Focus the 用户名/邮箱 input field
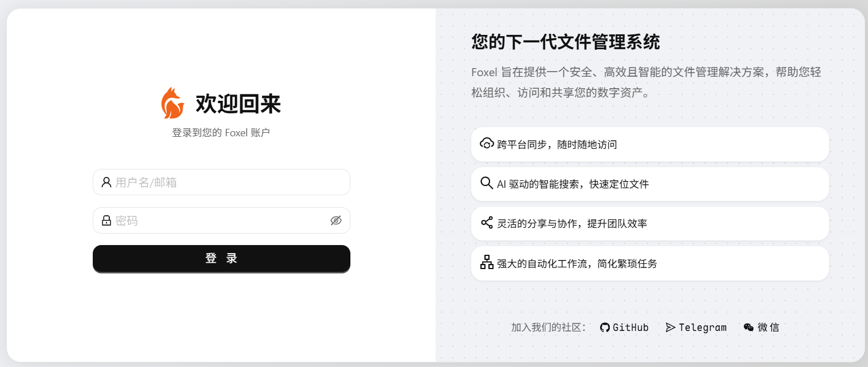This screenshot has height=367, width=868. 229,182
